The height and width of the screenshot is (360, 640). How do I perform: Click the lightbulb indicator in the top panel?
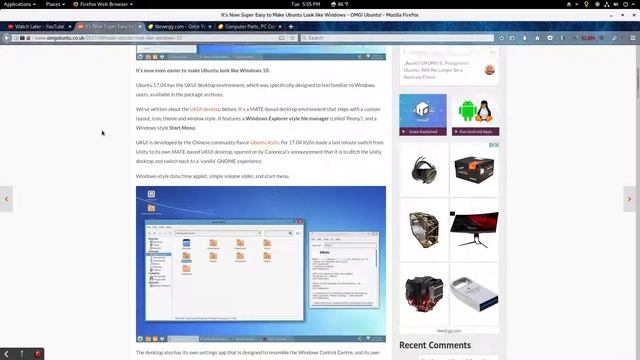click(x=586, y=4)
